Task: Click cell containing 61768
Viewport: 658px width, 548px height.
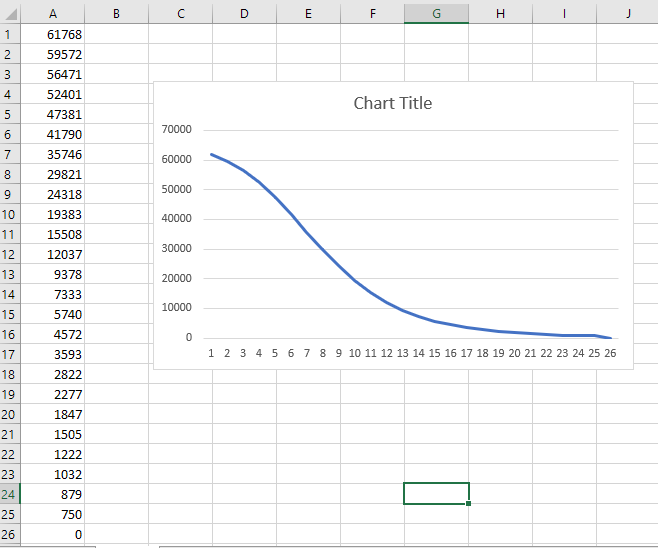Action: (52, 34)
